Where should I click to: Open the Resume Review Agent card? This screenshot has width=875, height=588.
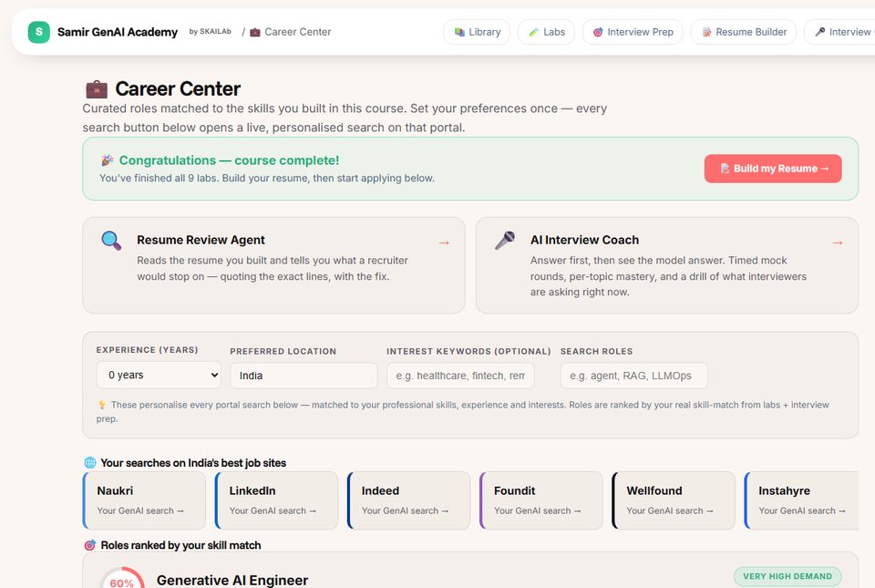pyautogui.click(x=273, y=265)
